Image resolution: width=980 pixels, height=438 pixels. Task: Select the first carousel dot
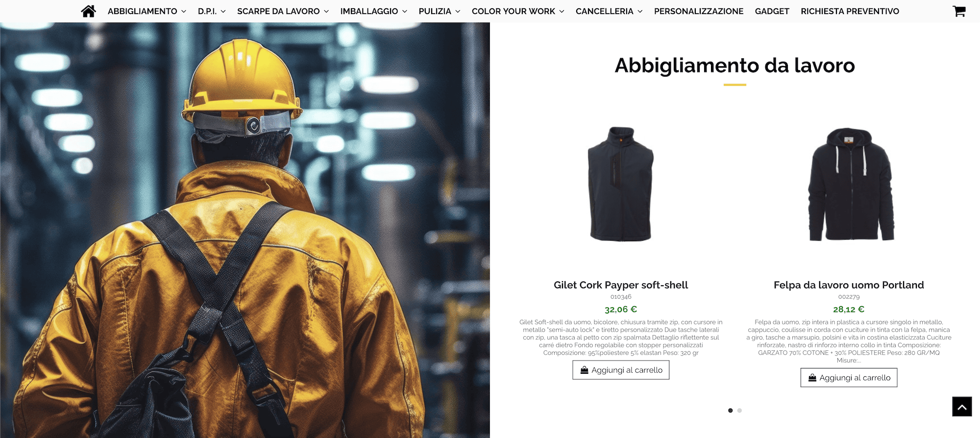point(730,411)
